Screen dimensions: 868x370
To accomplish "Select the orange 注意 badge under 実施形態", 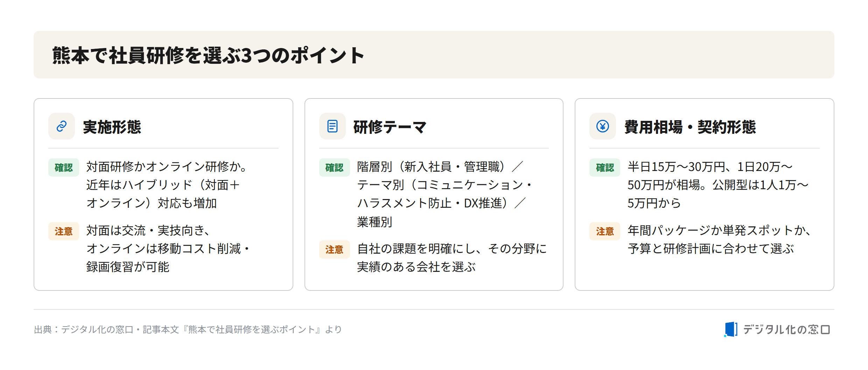I will click(x=64, y=231).
